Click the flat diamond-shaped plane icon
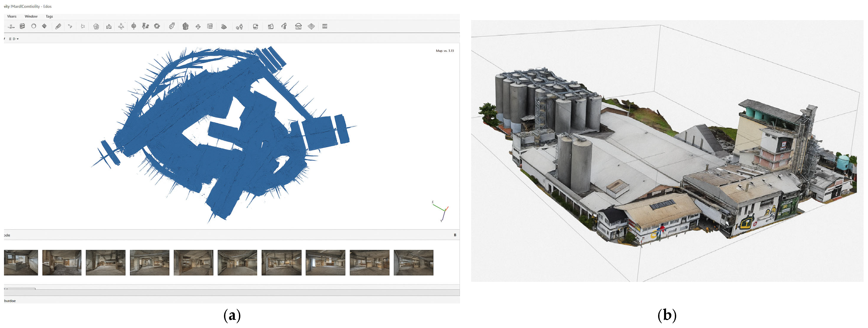The width and height of the screenshot is (868, 328). [x=311, y=26]
